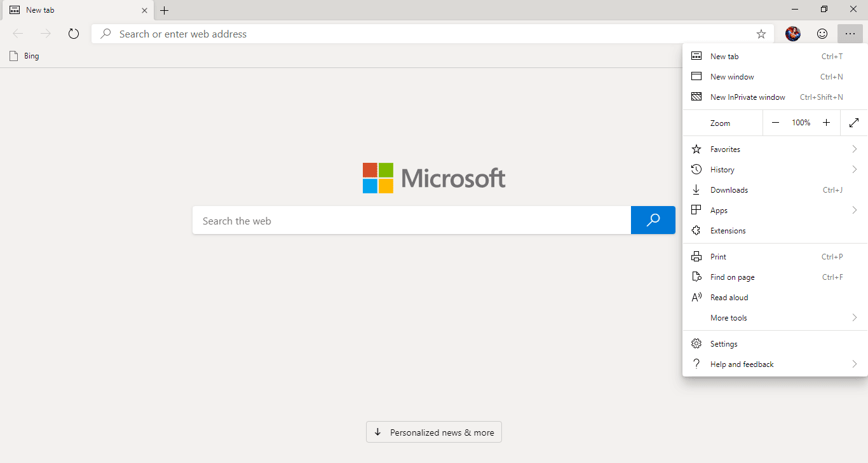Expand the More tools submenu chevron

click(x=855, y=317)
